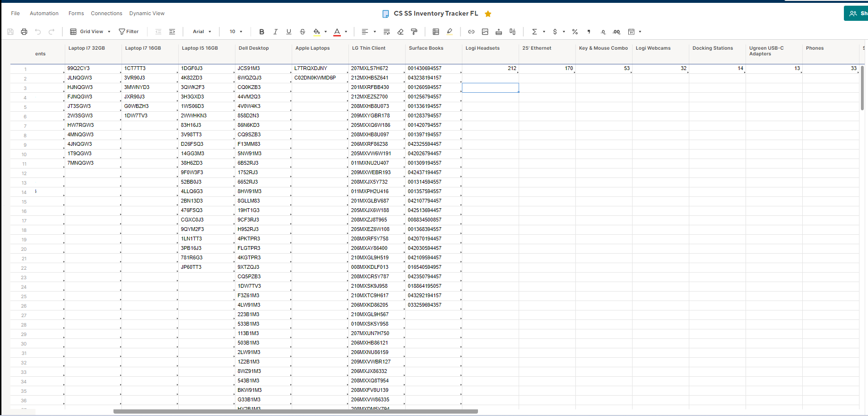868x416 pixels.
Task: Click the highlight changes marker icon
Action: (x=450, y=32)
